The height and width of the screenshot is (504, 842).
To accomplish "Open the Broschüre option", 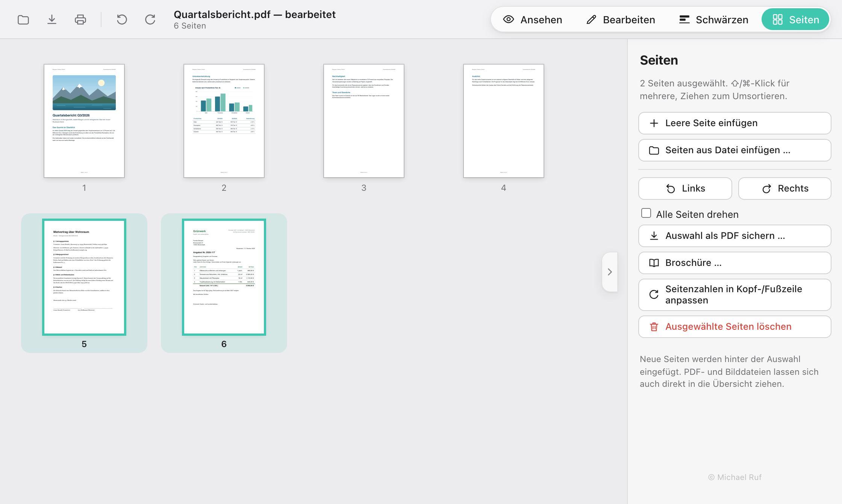I will click(734, 263).
